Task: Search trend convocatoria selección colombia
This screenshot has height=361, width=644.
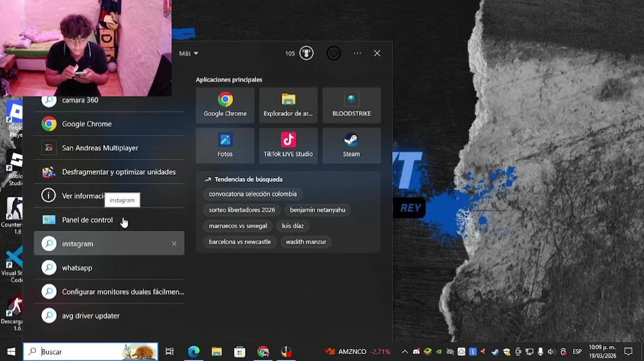Action: [253, 194]
